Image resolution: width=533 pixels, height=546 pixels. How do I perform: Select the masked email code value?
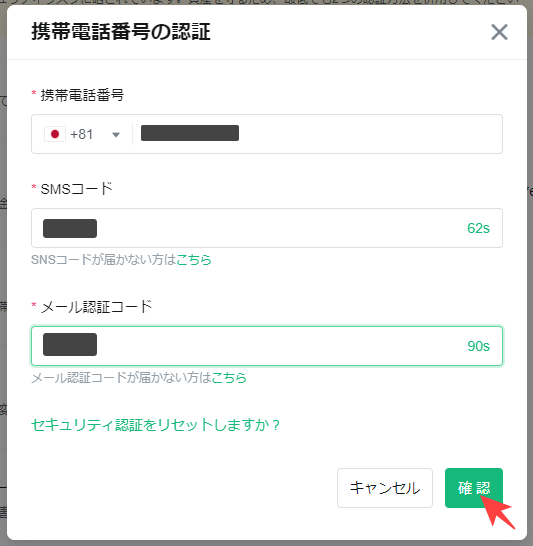70,344
